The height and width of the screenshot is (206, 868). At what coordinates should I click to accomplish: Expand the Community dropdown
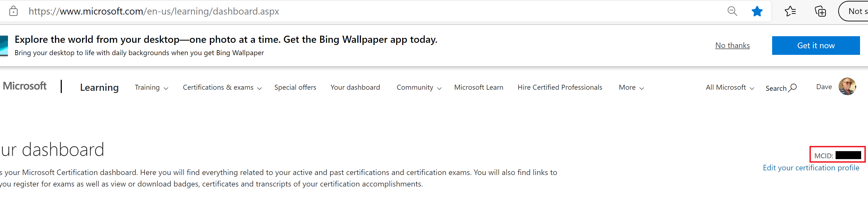coord(419,88)
